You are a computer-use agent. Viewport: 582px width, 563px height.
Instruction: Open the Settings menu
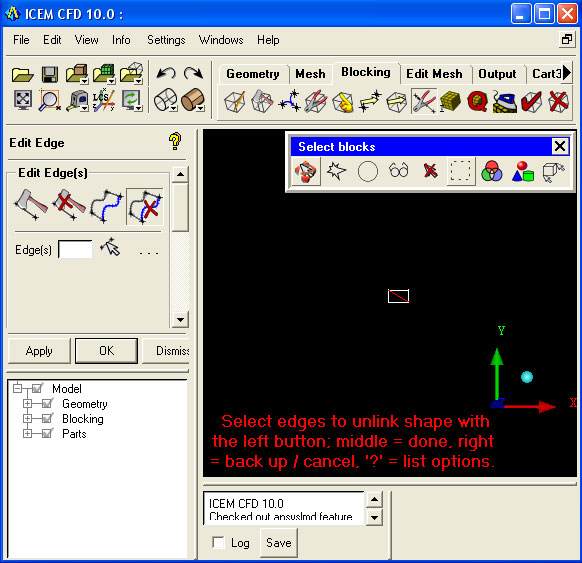pos(166,40)
